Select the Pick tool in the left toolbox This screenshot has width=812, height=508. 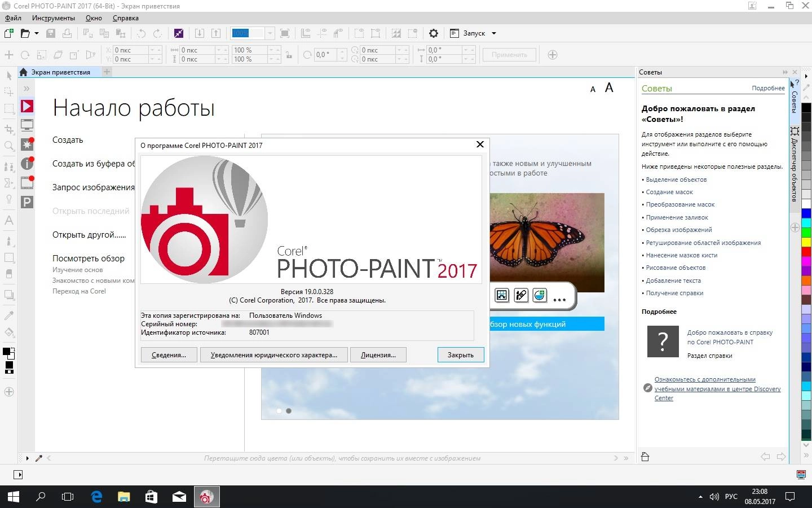[8, 75]
